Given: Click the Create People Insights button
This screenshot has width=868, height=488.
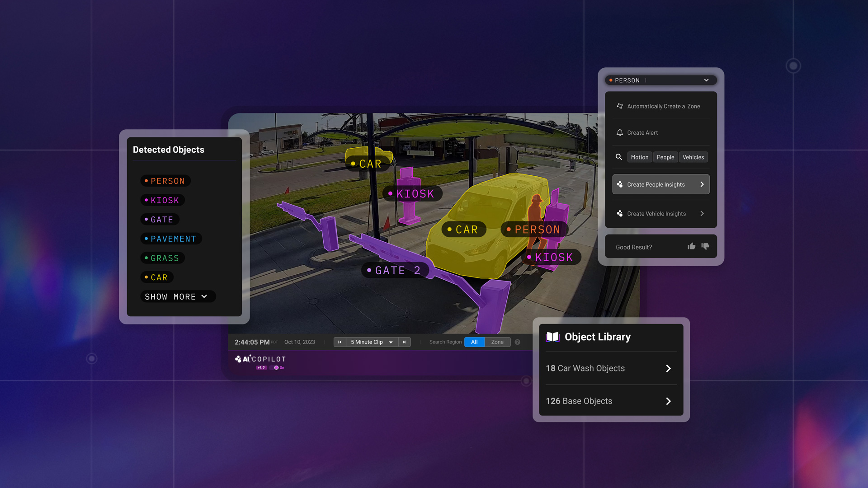Looking at the screenshot, I should (660, 184).
